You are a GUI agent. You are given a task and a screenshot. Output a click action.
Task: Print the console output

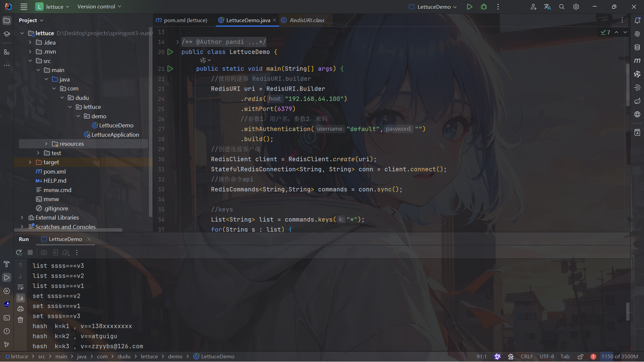20,309
